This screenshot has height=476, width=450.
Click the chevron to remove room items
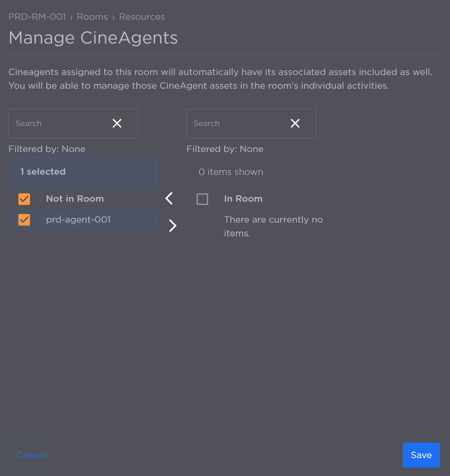coord(169,198)
